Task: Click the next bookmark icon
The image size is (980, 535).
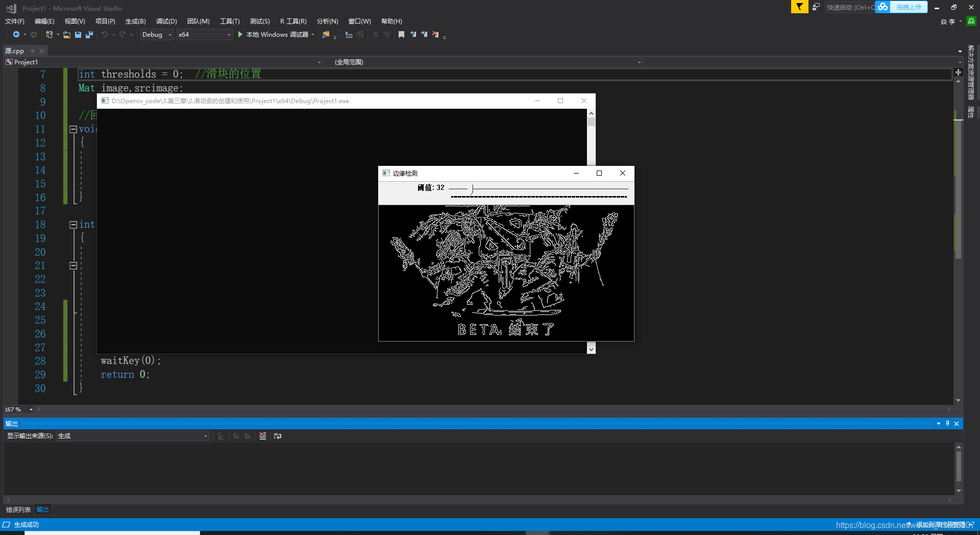Action: tap(424, 34)
